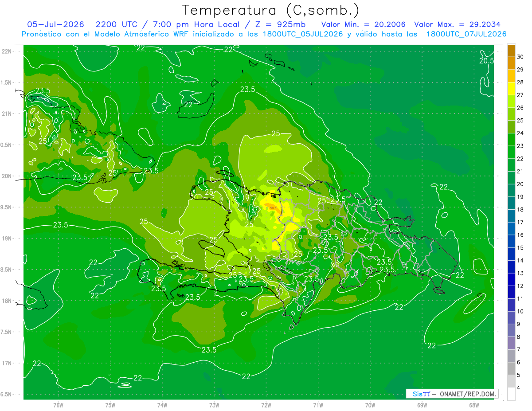
Task: Pick the yellow swatch between 27 and 28
Action: click(511, 89)
